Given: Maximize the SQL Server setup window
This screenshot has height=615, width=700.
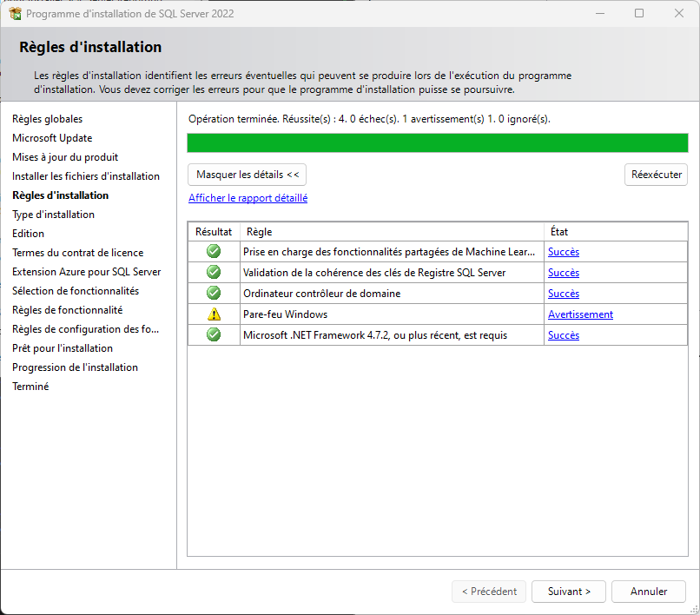Looking at the screenshot, I should coord(639,13).
